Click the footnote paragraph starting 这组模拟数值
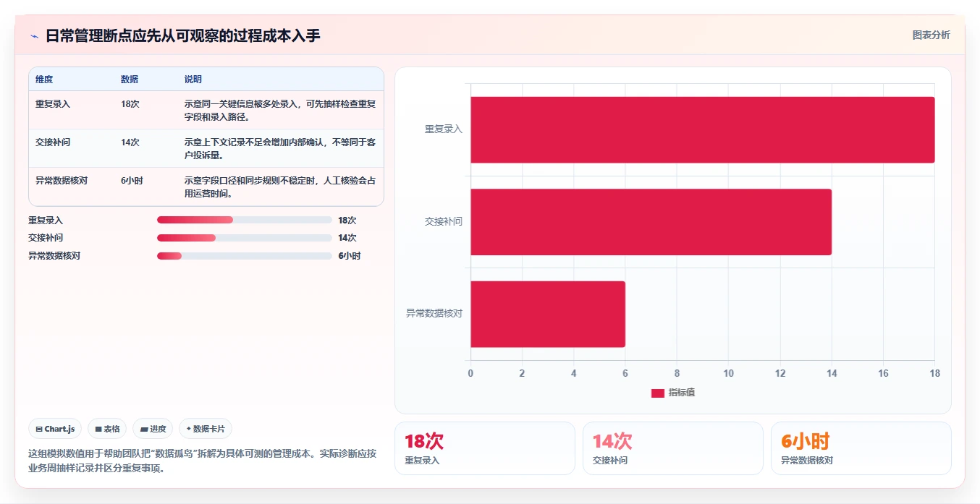The height and width of the screenshot is (504, 980). click(x=202, y=461)
